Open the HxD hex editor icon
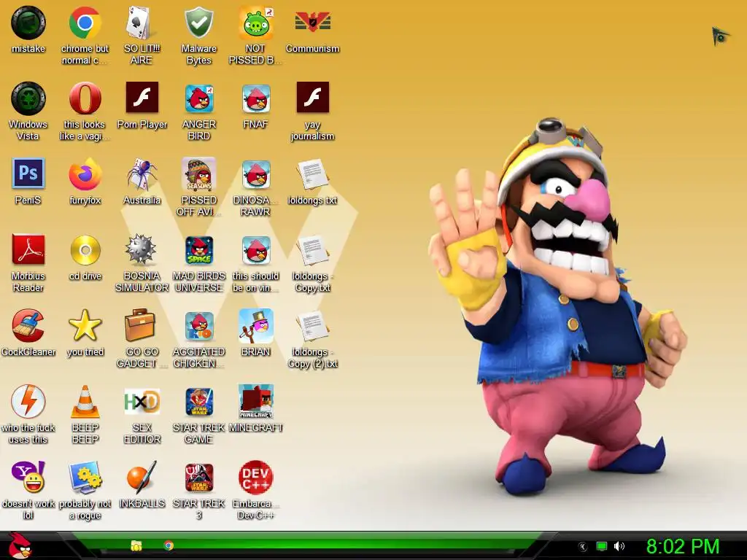The image size is (747, 560). point(142,402)
